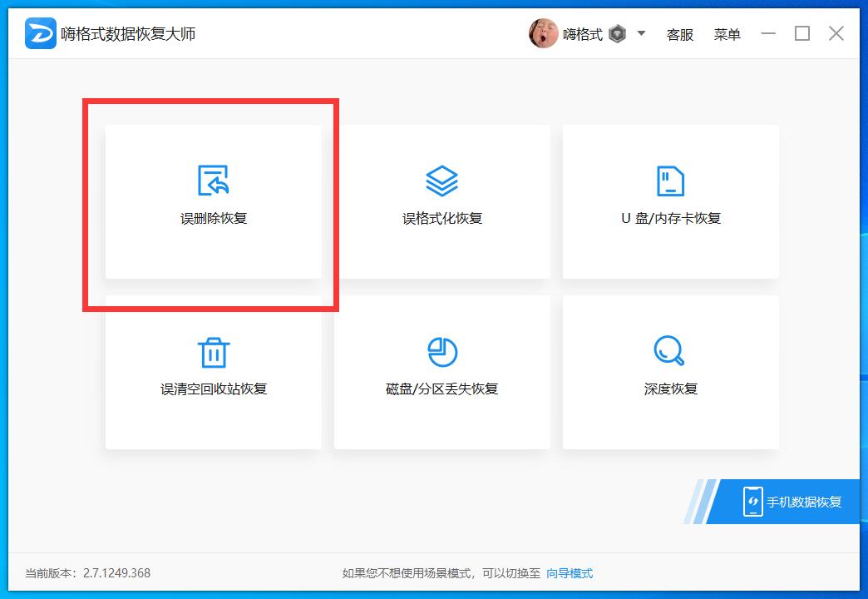Viewport: 868px width, 599px height.
Task: Open the 菜单 menu
Action: coord(727,34)
